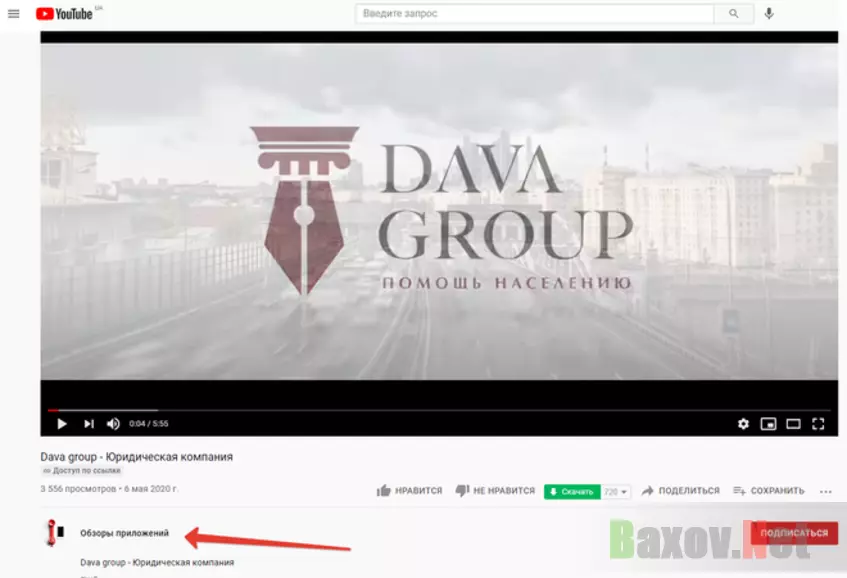Save video to playlist with Сохранить
The width and height of the screenshot is (847, 578).
(x=768, y=491)
